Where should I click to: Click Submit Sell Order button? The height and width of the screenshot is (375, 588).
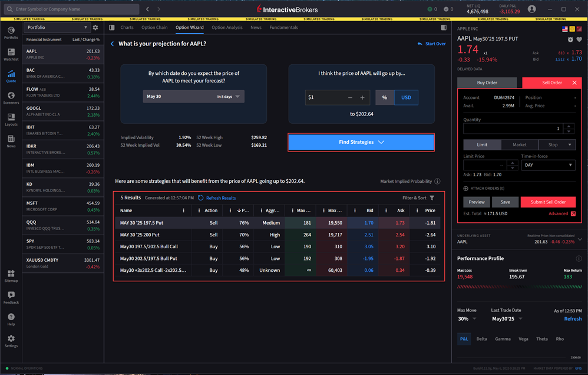548,202
